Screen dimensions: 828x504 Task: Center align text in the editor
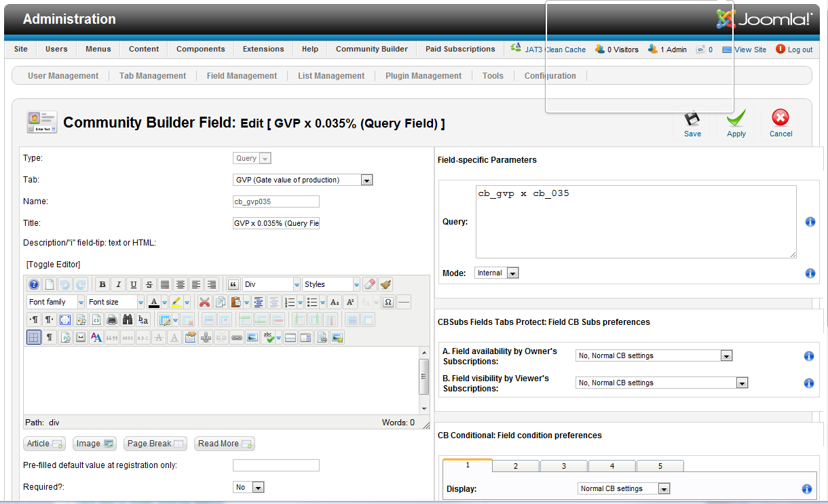(180, 284)
